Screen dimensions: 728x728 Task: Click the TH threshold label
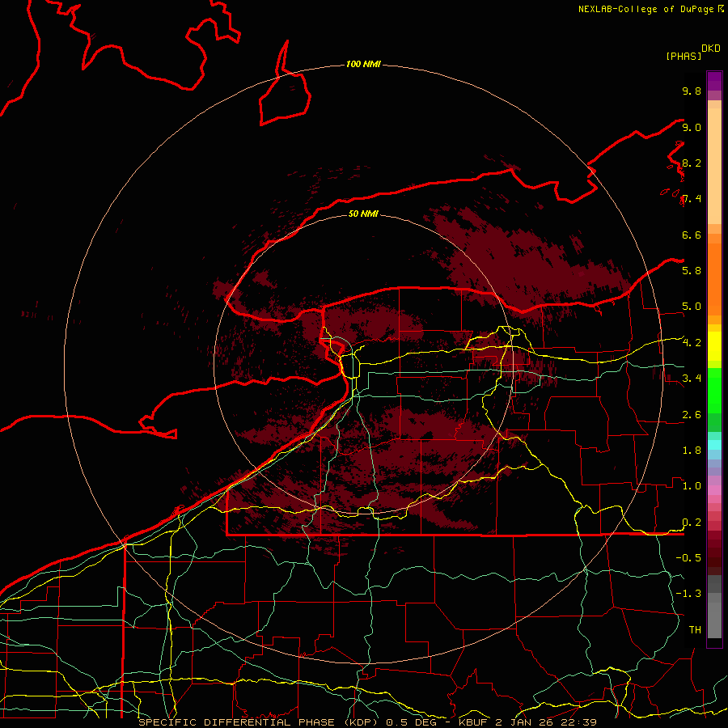695,629
